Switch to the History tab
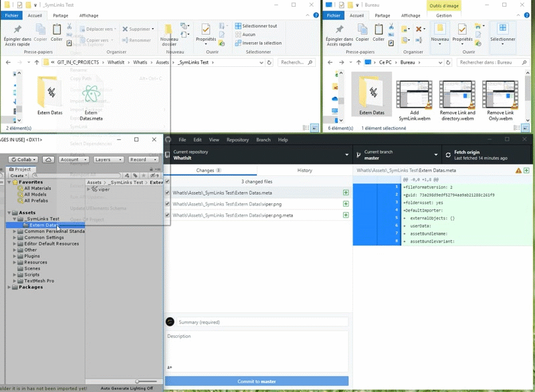 (x=305, y=170)
